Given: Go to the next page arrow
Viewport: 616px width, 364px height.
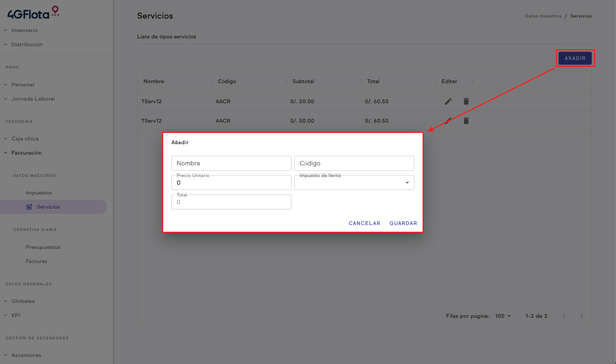Looking at the screenshot, I should tap(581, 316).
